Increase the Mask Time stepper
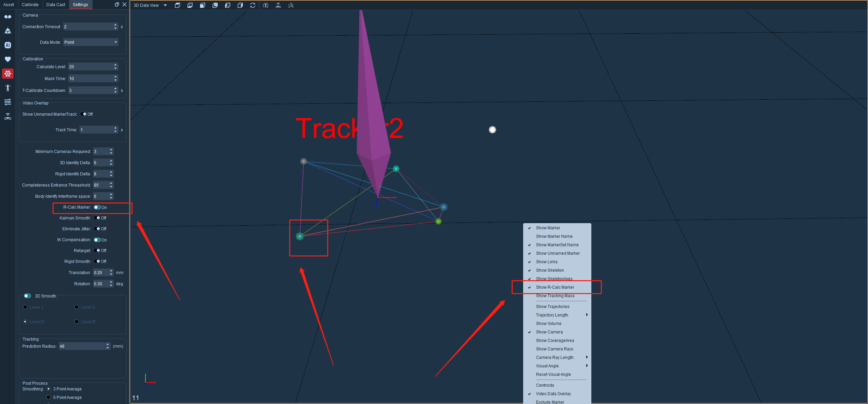This screenshot has height=404, width=868. tap(116, 77)
